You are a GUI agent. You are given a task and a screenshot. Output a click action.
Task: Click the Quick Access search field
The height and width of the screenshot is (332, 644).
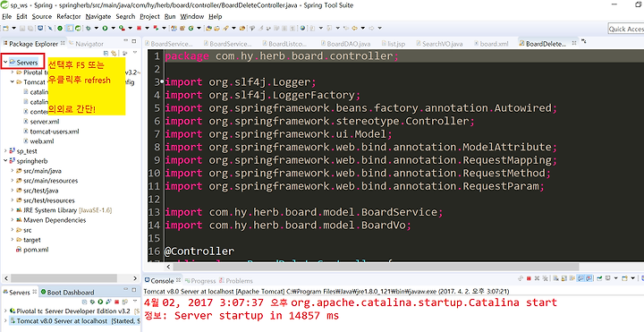626,29
